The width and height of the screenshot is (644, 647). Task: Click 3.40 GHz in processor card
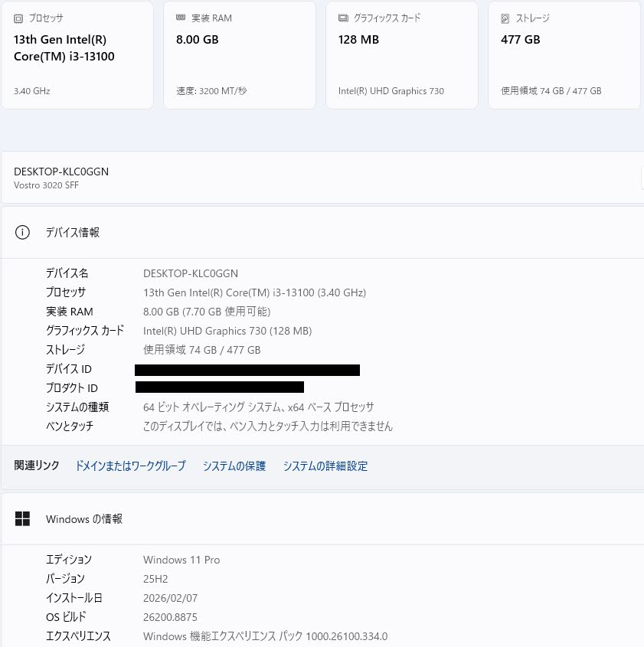31,91
